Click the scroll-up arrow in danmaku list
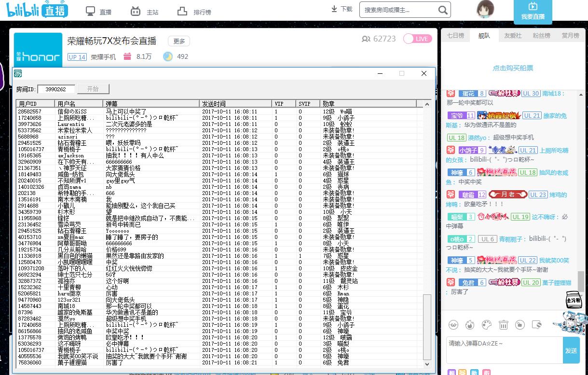This screenshot has width=588, height=375. (427, 104)
